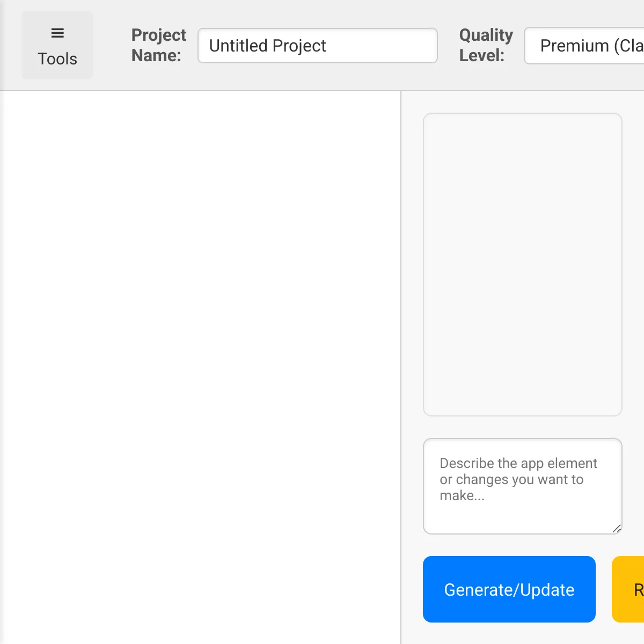
Task: Click the vertical divider between the panels
Action: tap(401, 365)
